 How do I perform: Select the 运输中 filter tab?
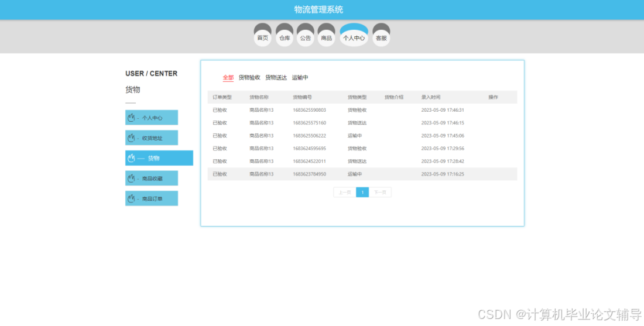click(300, 78)
